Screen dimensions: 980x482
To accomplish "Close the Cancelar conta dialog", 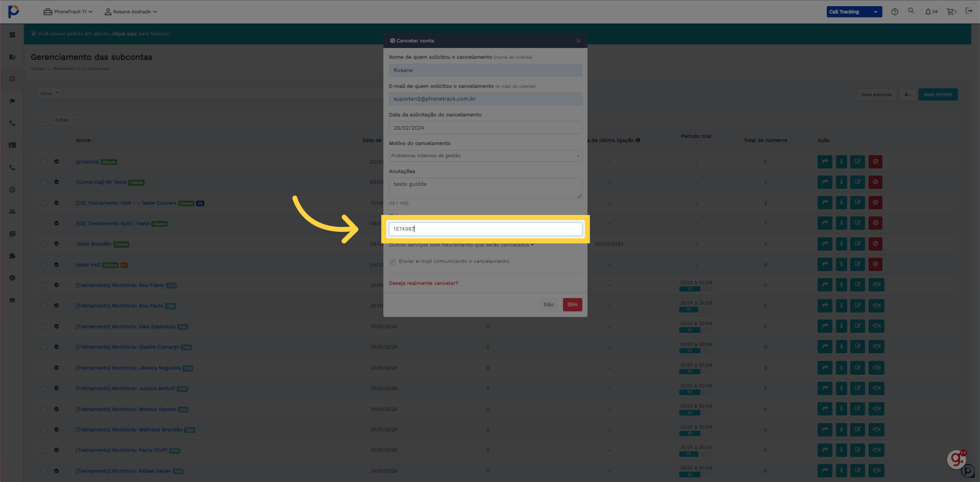I will [578, 41].
